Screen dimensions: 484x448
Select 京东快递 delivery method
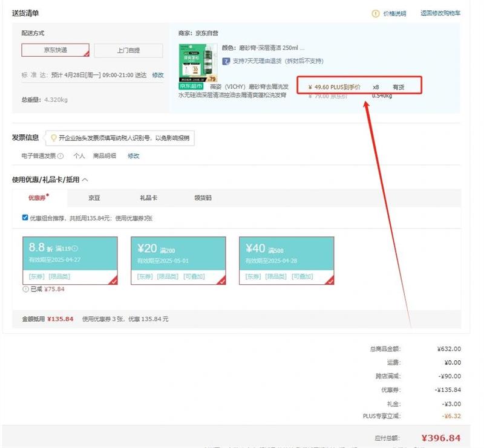56,50
